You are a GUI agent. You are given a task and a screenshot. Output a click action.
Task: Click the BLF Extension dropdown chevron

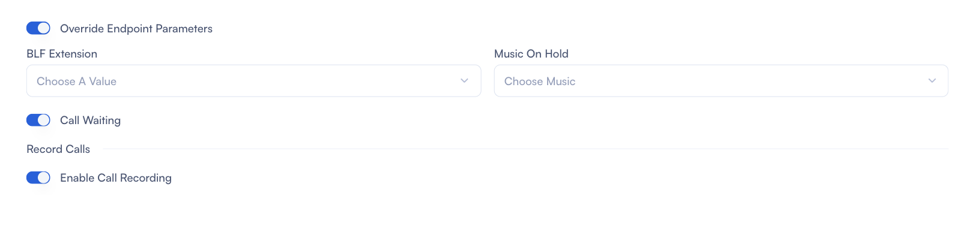point(464,81)
